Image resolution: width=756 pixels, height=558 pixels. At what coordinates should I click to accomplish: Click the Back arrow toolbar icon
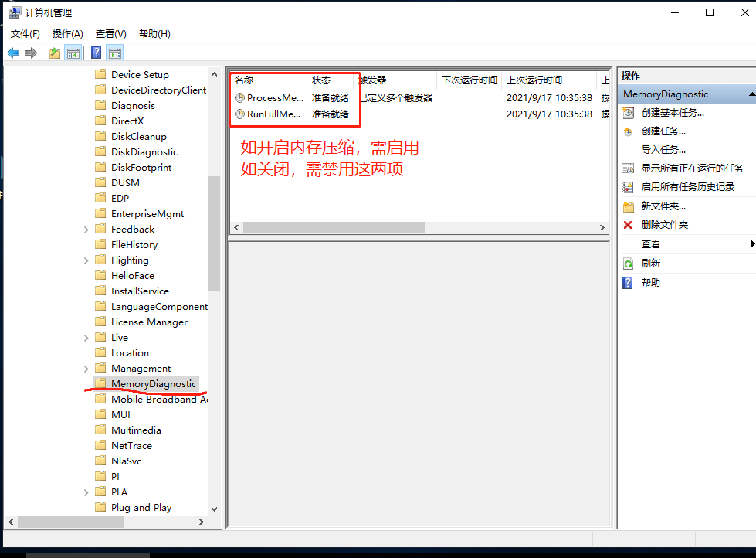(x=13, y=53)
